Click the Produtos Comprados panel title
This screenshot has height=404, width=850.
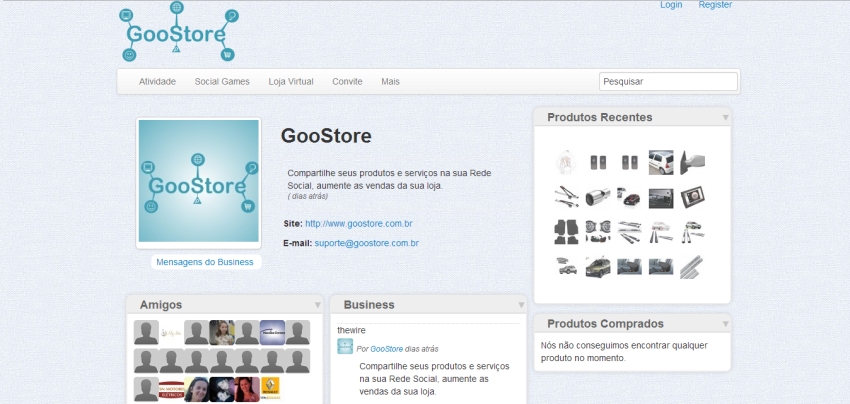(x=606, y=324)
